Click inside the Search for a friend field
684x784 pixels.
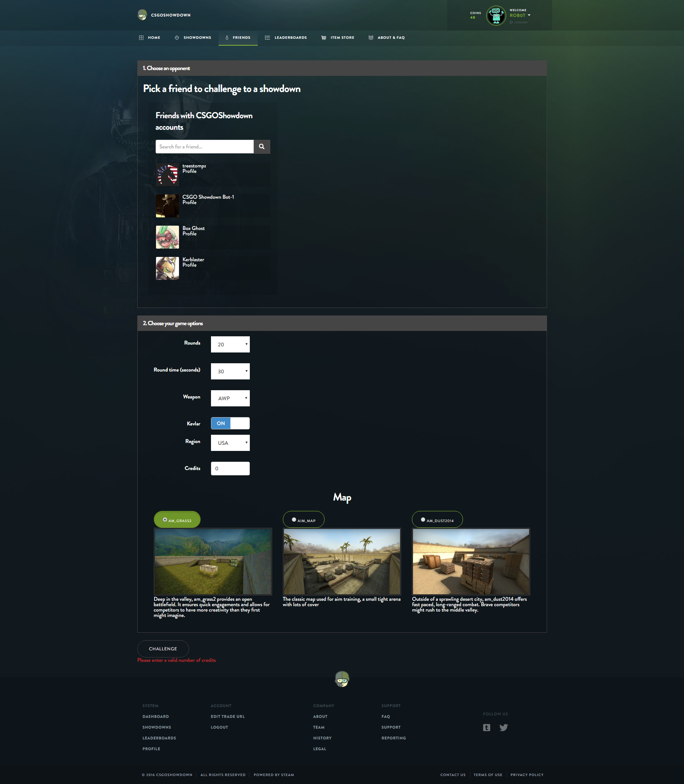205,147
